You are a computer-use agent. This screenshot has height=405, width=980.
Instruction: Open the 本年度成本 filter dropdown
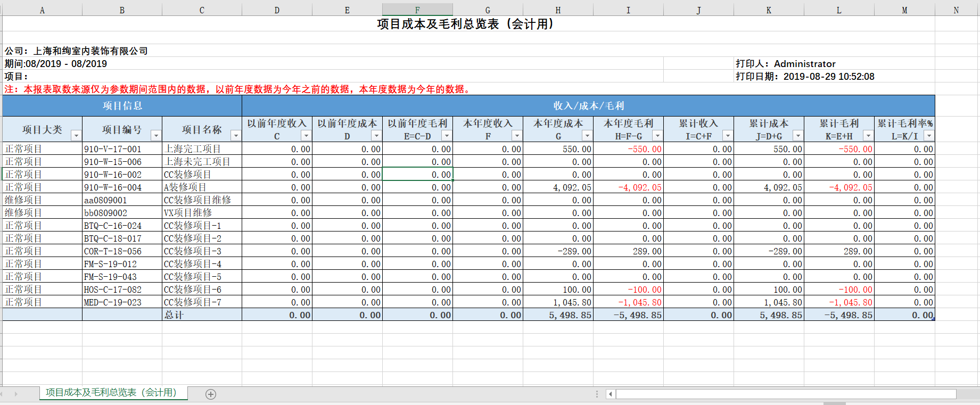tap(587, 136)
